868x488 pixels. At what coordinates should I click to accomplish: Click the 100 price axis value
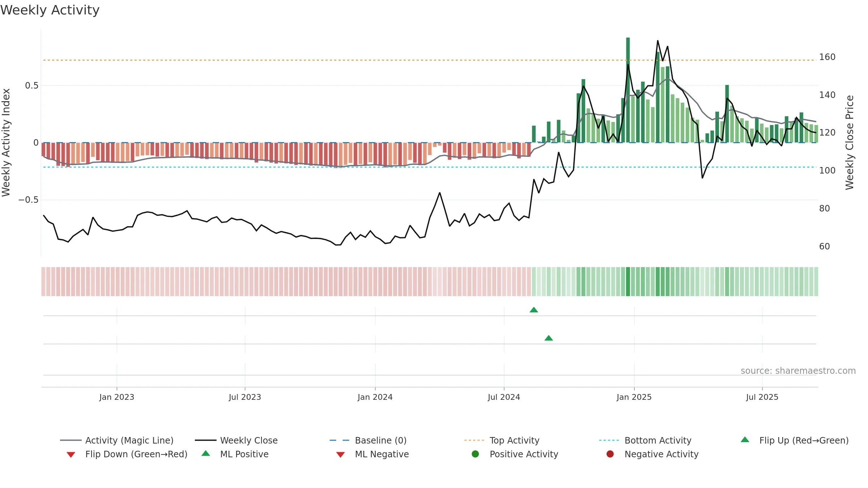click(827, 171)
